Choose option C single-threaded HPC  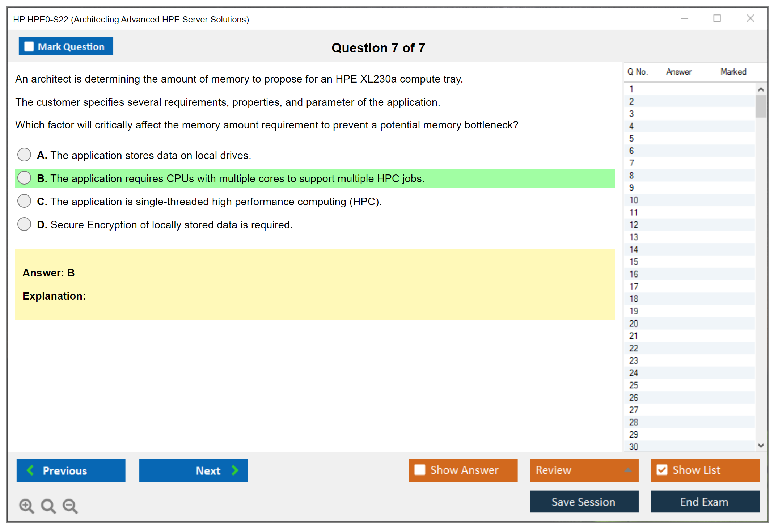point(24,201)
